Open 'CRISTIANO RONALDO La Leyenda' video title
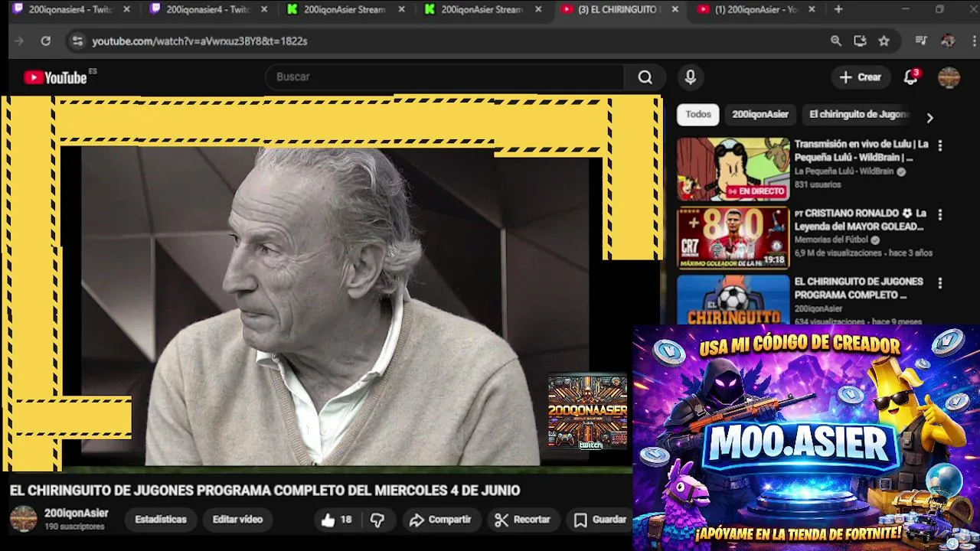 click(x=861, y=220)
